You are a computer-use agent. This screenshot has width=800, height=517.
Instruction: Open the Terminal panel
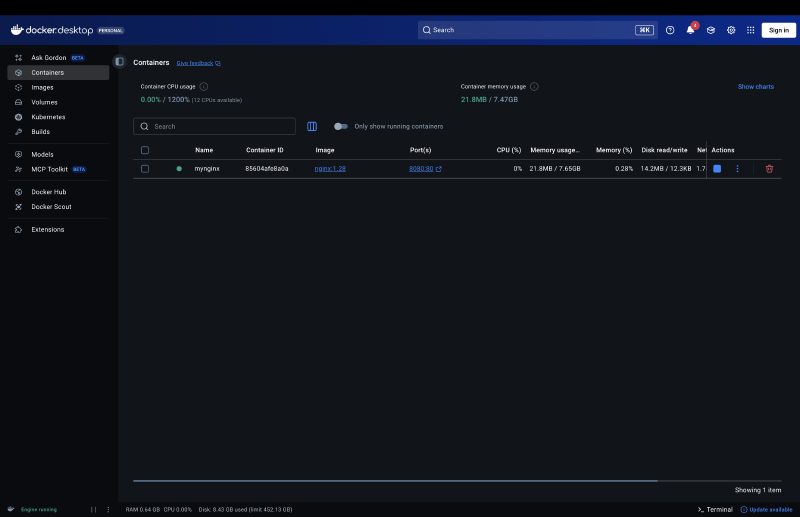pyautogui.click(x=715, y=509)
